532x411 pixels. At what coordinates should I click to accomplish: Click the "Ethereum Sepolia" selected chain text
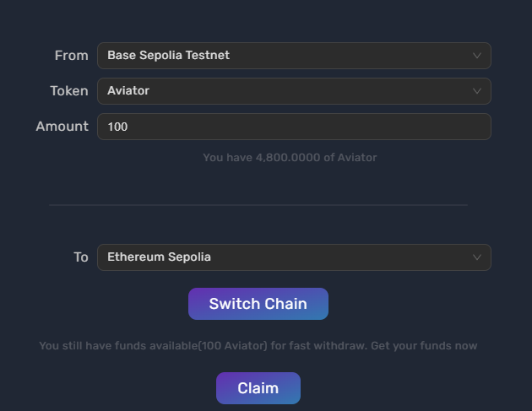tap(159, 257)
